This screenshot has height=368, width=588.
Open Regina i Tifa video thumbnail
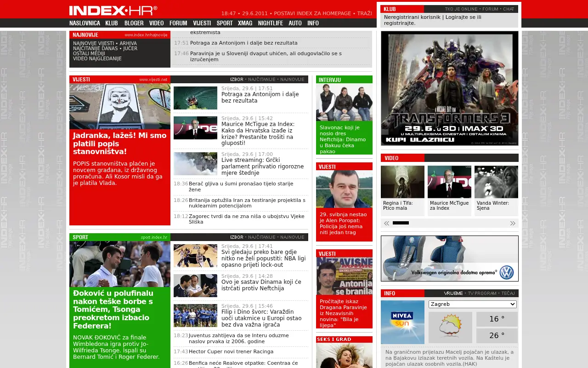pyautogui.click(x=402, y=182)
